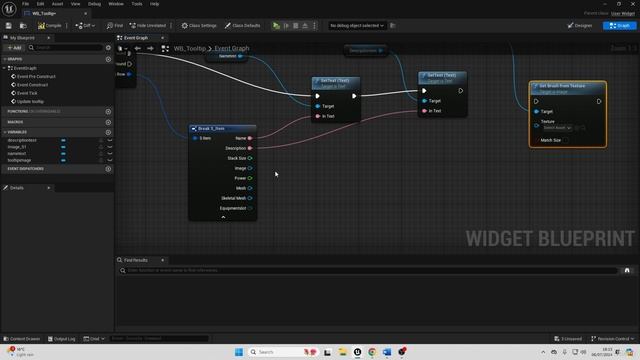The image size is (640, 360).
Task: Switch to Designer mode
Action: tap(580, 26)
